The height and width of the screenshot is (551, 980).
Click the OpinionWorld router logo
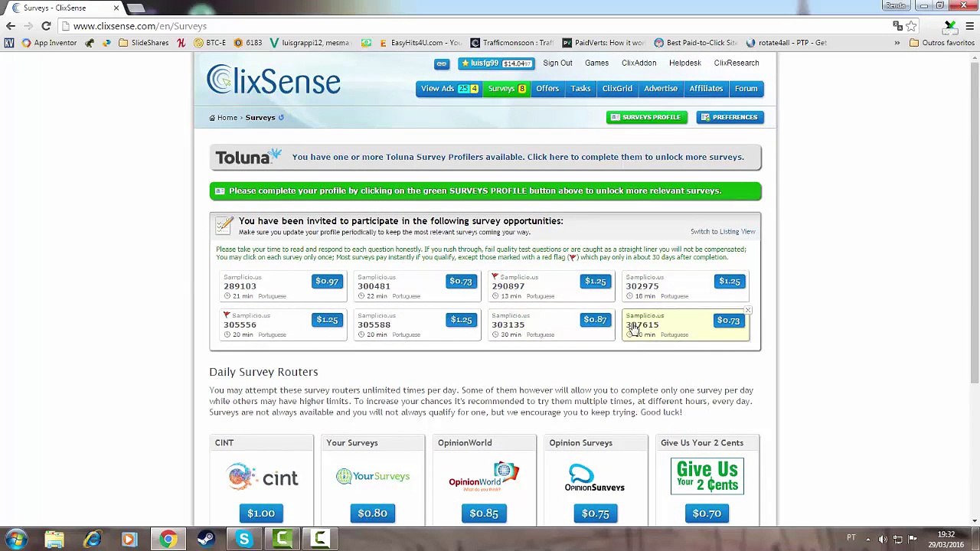pyautogui.click(x=484, y=476)
